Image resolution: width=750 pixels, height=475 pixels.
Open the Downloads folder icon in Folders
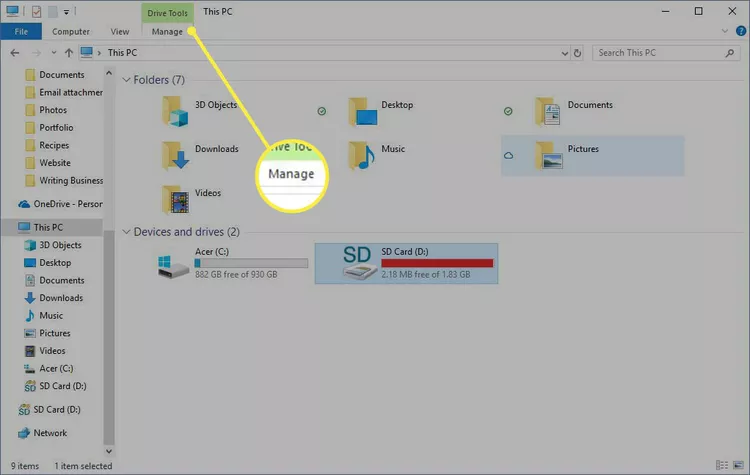[x=175, y=156]
